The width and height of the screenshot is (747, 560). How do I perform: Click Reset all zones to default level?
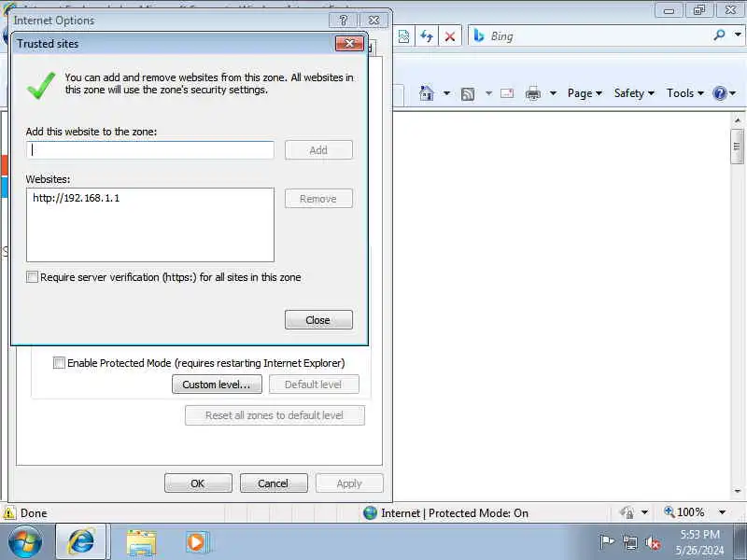(x=275, y=415)
